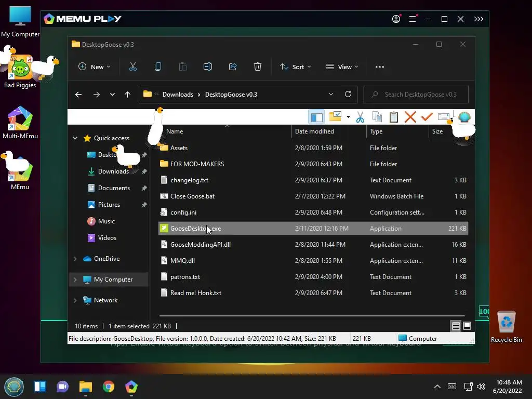Select Downloads in the address breadcrumb
532x399 pixels.
click(x=178, y=95)
